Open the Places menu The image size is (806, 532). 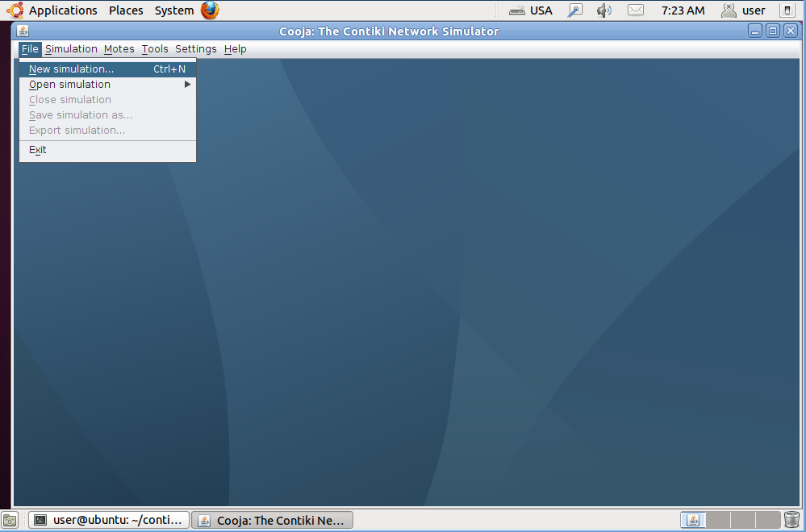pos(126,10)
